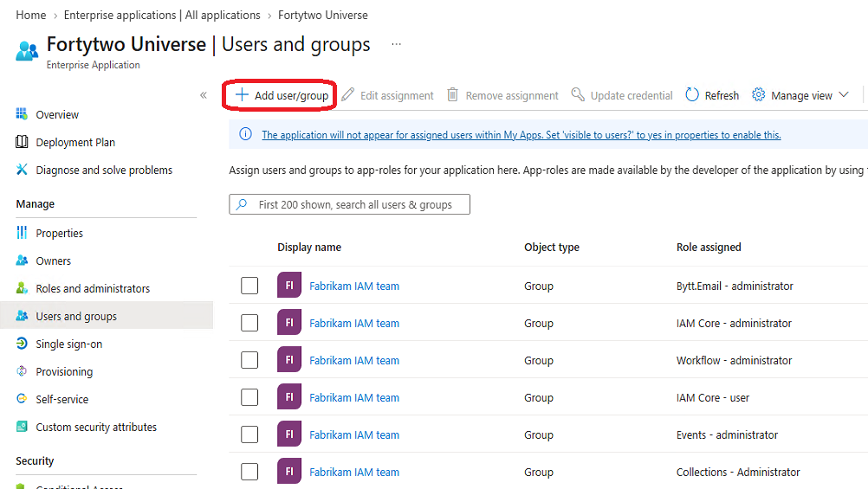Image resolution: width=868 pixels, height=489 pixels.
Task: Click the Overview grid icon in sidebar
Action: point(22,114)
